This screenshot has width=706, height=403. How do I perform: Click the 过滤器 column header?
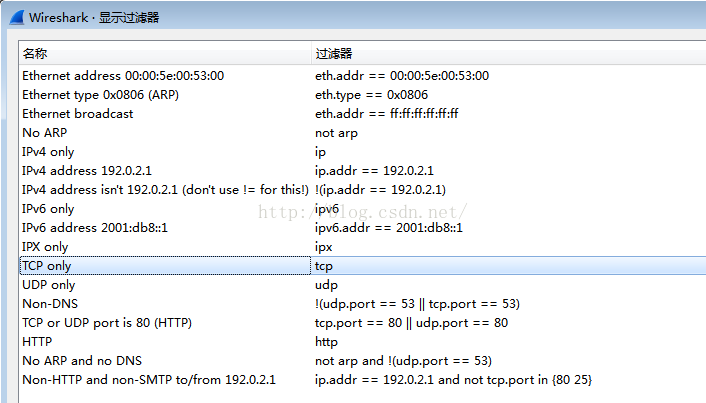[509, 54]
